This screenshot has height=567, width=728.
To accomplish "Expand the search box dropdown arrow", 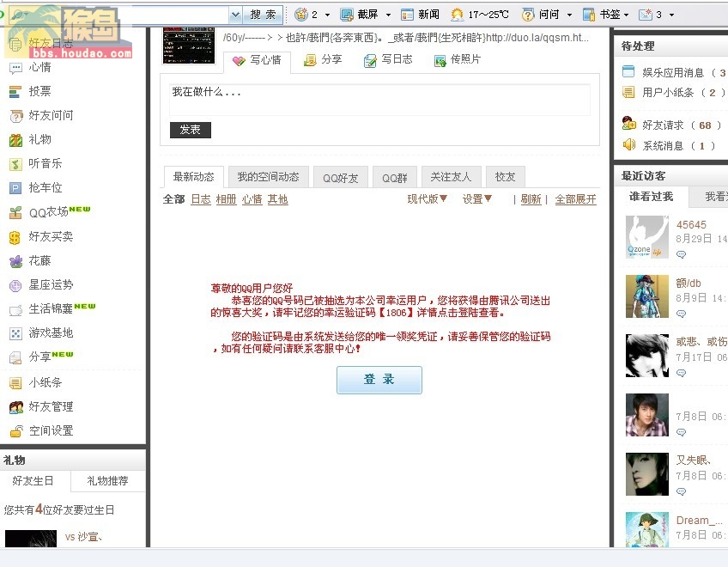I will click(235, 15).
